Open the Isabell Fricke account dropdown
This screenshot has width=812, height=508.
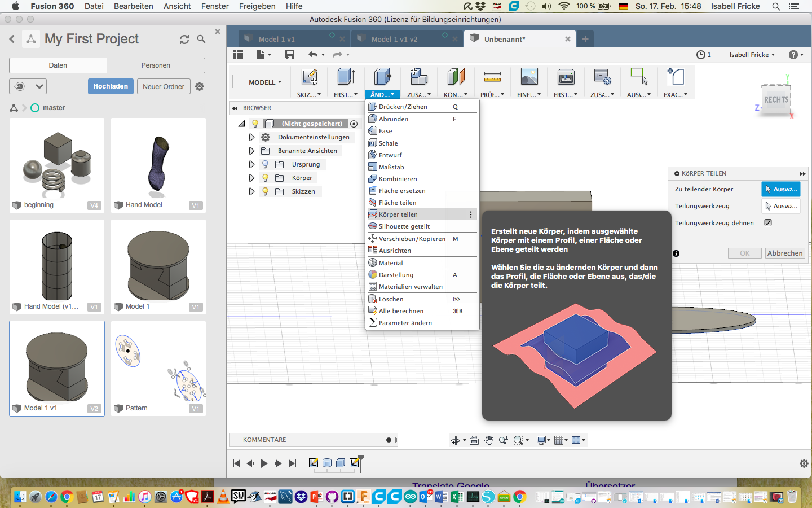click(752, 55)
